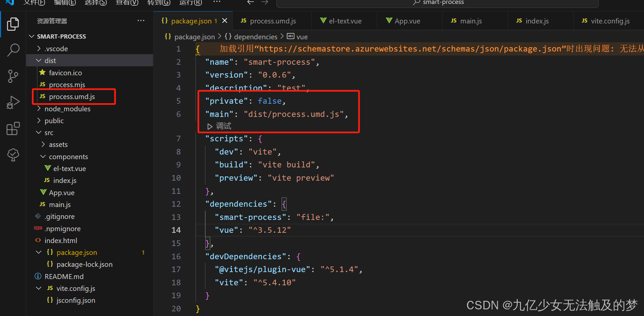Viewport: 644px width, 316px height.
Task: Open the 查看(V) menu
Action: pyautogui.click(x=127, y=2)
